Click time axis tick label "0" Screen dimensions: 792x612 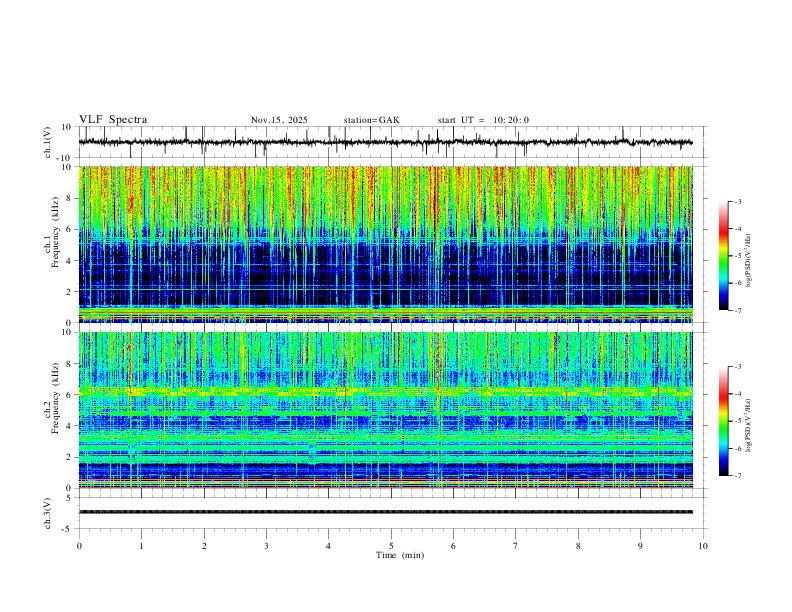tap(79, 546)
